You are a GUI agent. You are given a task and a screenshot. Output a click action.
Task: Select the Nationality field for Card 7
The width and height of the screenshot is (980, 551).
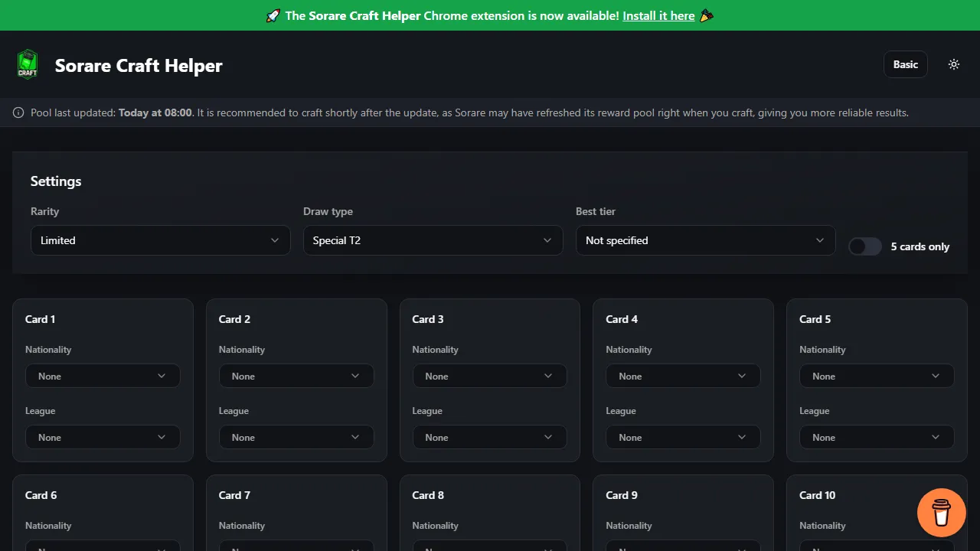point(296,549)
